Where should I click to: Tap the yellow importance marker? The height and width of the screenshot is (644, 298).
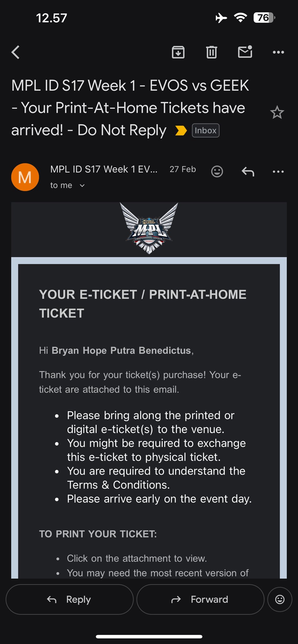(181, 130)
